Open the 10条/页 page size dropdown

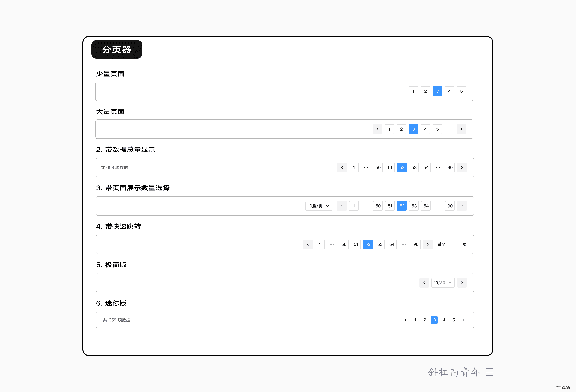[x=319, y=206]
